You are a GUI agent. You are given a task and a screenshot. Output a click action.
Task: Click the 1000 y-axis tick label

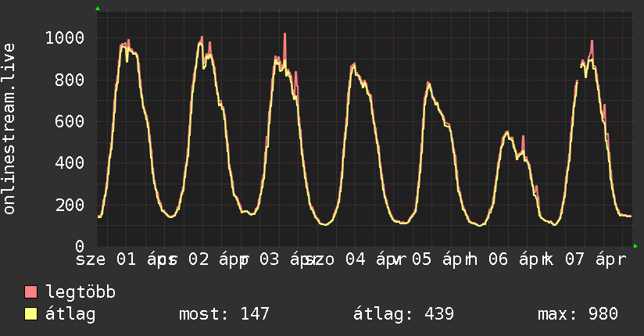pos(70,38)
